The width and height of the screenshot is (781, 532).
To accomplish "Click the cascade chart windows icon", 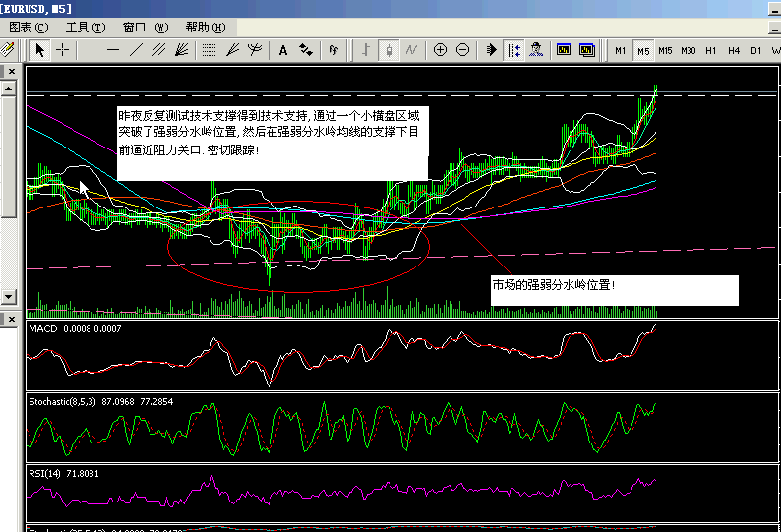I will 587,50.
